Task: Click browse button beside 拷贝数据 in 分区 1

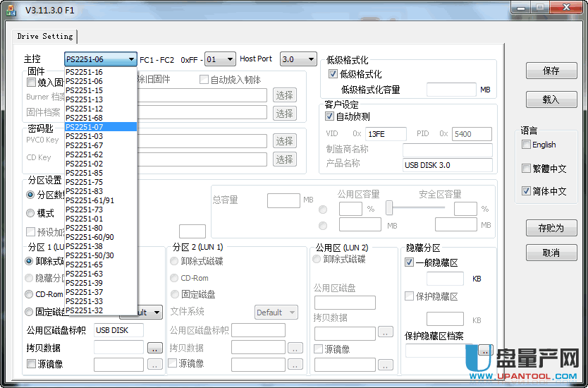Action: click(x=155, y=347)
